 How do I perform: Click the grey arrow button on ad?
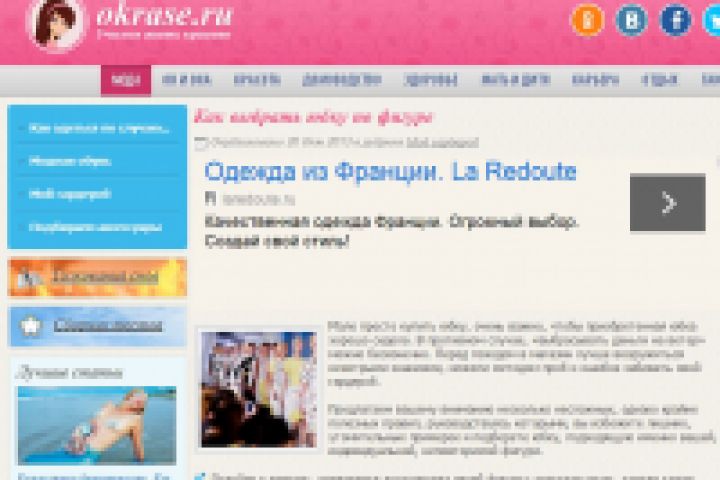click(668, 203)
